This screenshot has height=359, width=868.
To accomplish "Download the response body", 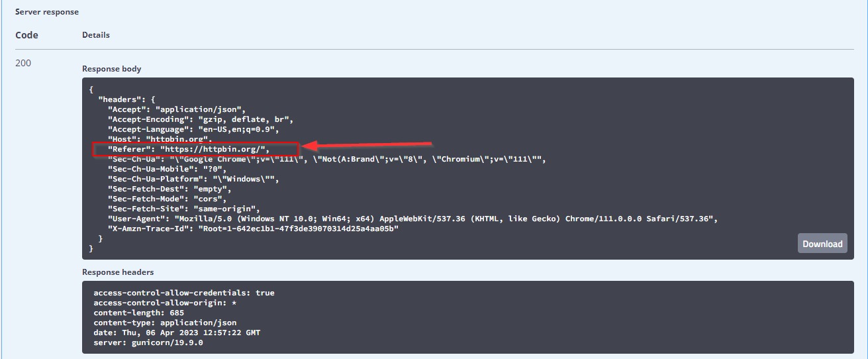I will tap(822, 243).
